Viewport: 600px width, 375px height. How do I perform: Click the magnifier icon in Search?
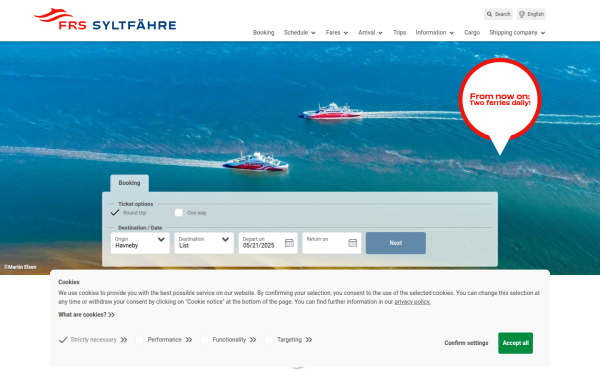(489, 14)
